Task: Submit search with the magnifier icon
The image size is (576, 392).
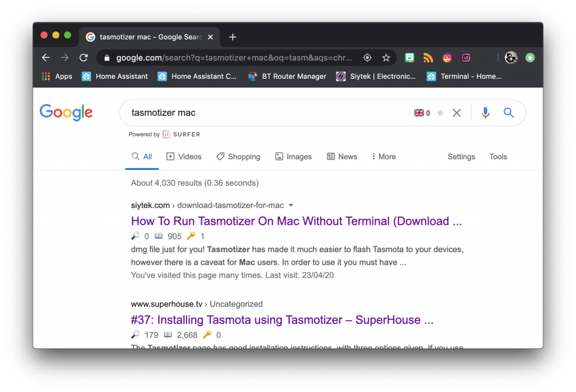Action: 508,112
